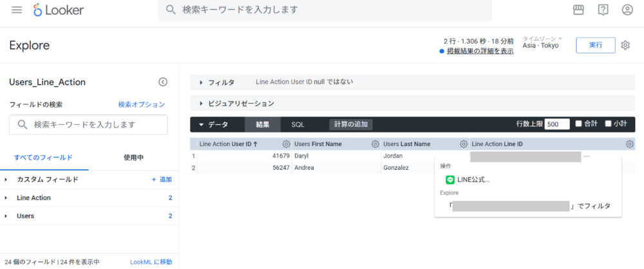The width and height of the screenshot is (644, 269).
Task: Toggle the 合計 checkbox
Action: [578, 124]
